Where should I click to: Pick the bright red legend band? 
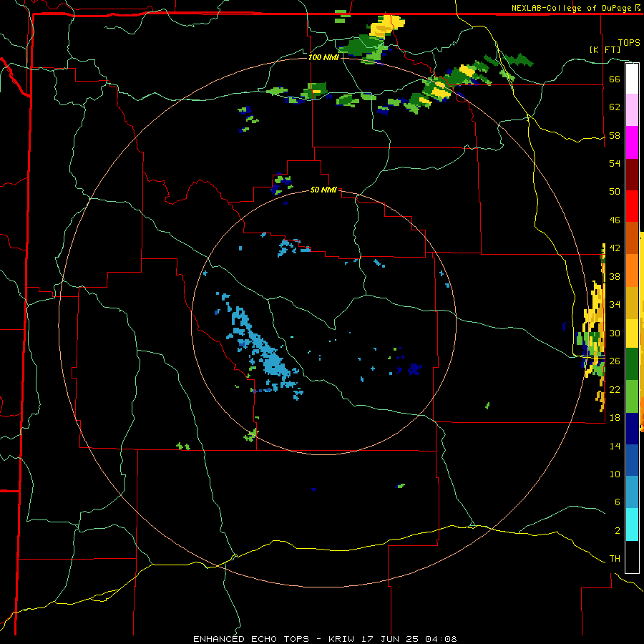click(x=632, y=206)
